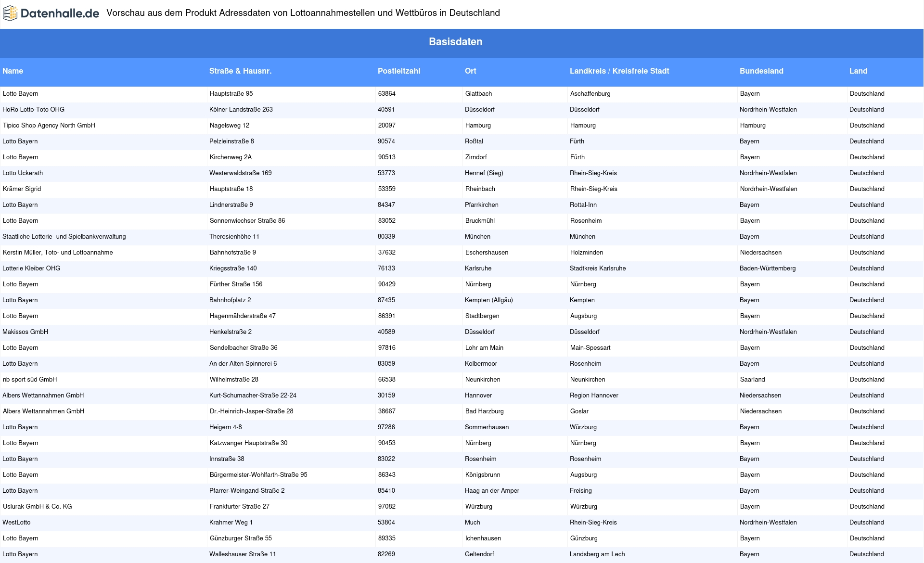Click the Land column header
The height and width of the screenshot is (563, 924).
coord(859,71)
